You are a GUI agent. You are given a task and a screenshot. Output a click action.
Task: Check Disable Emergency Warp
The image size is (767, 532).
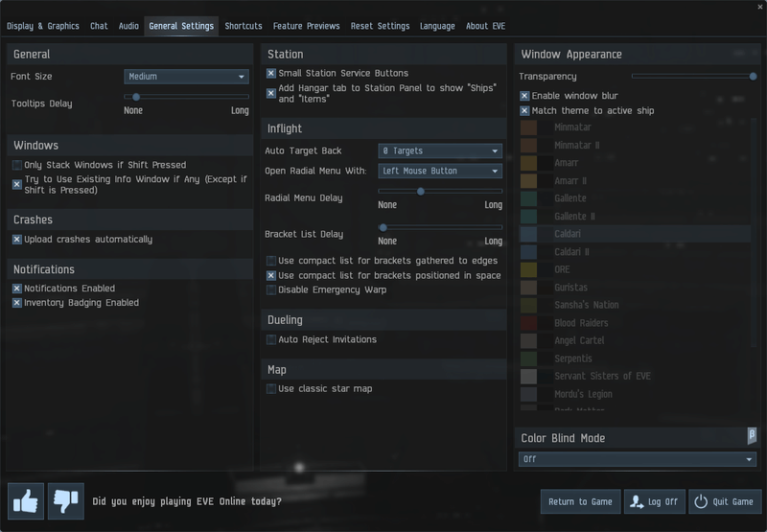click(x=271, y=289)
